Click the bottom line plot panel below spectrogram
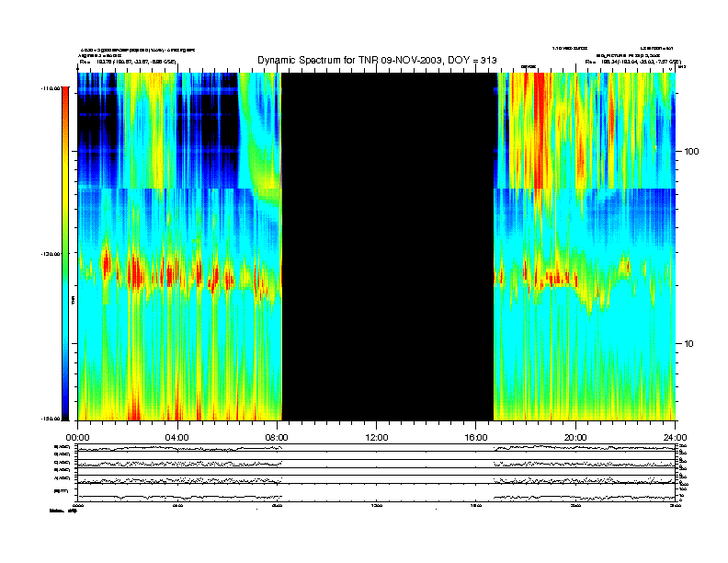Screen dimensions: 728x563 (x=377, y=492)
